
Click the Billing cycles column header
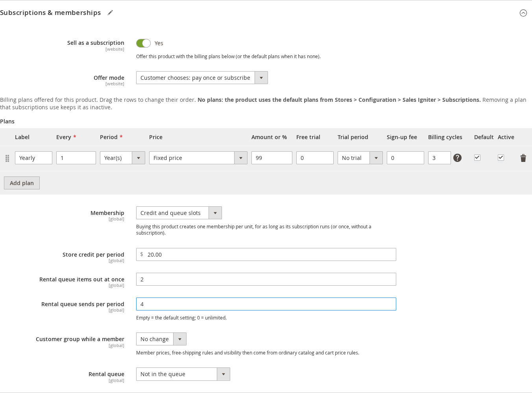[x=445, y=137]
